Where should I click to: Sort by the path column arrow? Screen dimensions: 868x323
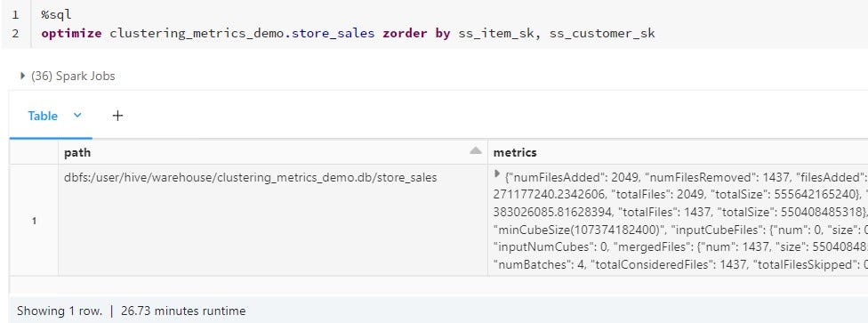pos(476,151)
